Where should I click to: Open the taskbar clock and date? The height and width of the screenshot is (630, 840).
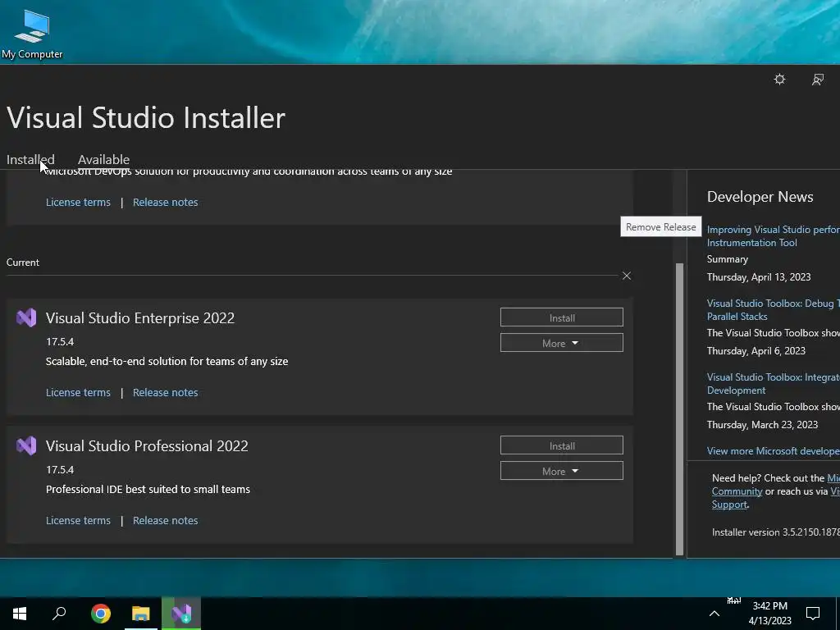(769, 614)
